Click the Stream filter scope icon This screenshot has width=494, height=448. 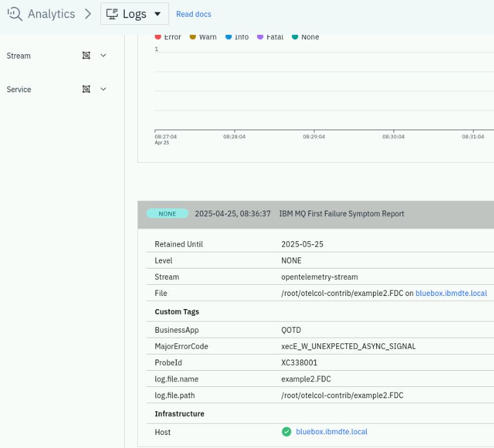86,55
